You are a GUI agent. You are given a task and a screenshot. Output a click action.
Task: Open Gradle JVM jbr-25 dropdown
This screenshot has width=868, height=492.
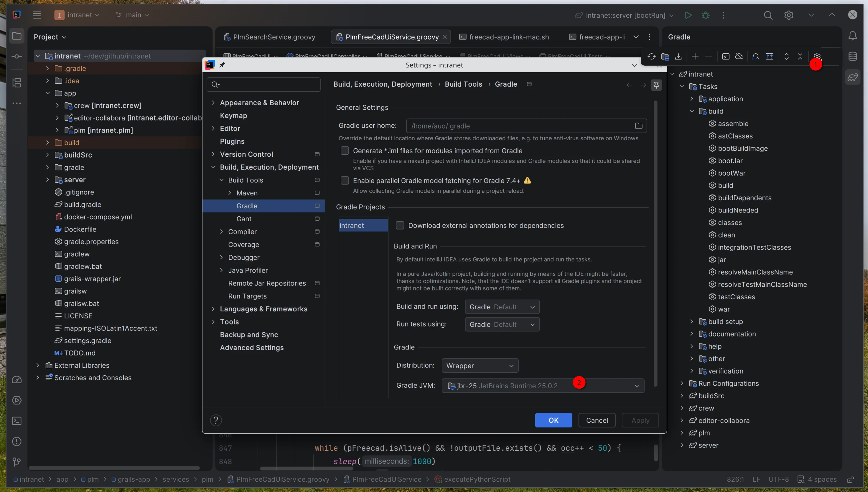pyautogui.click(x=543, y=386)
